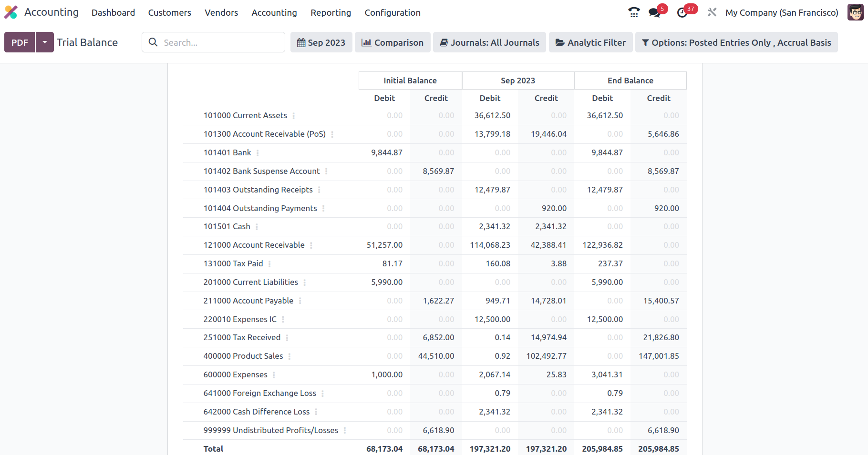Open the 121000 Account Receivable line
Image resolution: width=868 pixels, height=455 pixels.
[254, 245]
